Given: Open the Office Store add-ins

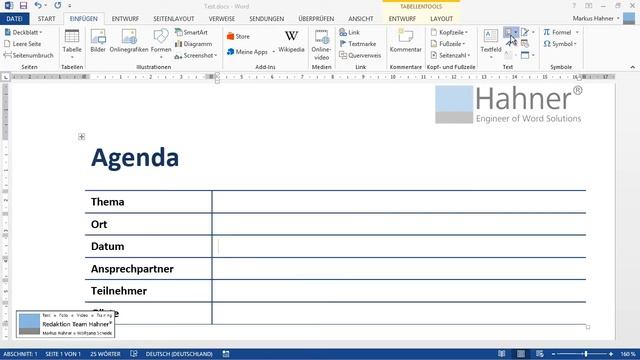Looking at the screenshot, I should coord(238,36).
